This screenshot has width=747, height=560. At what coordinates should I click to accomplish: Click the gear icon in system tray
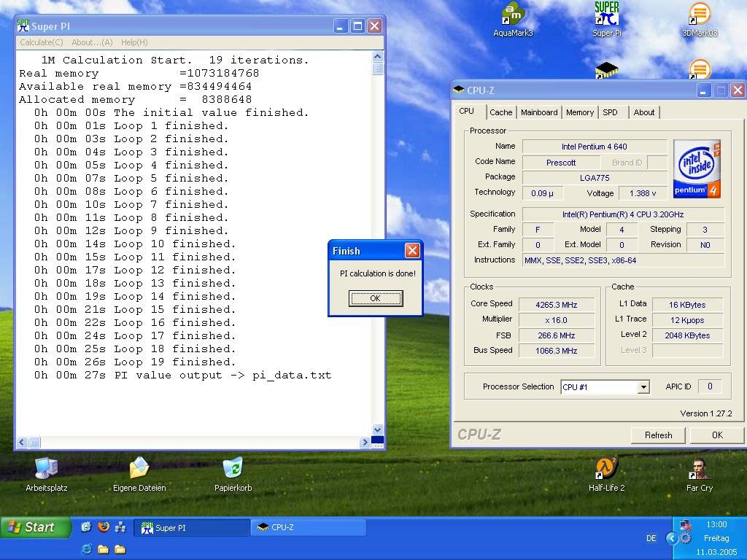[686, 539]
